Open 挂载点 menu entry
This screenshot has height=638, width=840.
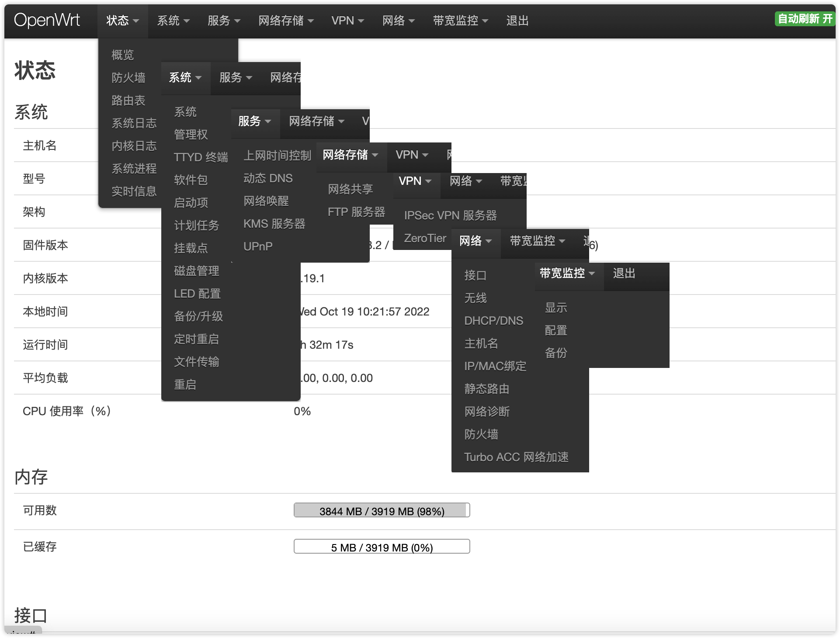pos(191,248)
